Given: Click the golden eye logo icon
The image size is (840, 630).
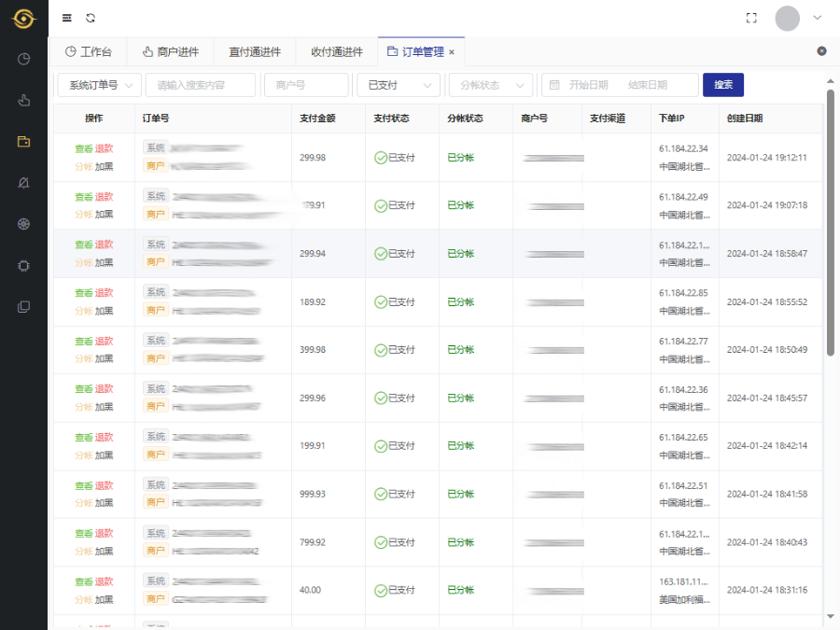Looking at the screenshot, I should click(x=23, y=19).
